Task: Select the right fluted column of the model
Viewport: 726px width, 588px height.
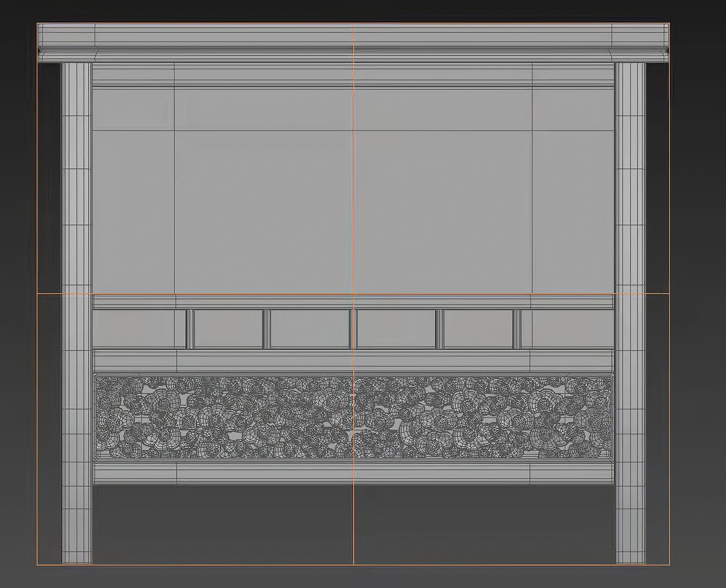Action: tap(630, 313)
